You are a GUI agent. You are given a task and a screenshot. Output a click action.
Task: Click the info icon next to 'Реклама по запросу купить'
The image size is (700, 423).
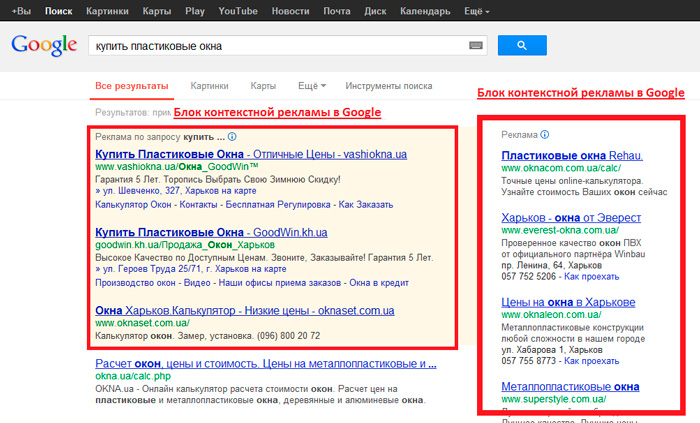click(x=232, y=137)
